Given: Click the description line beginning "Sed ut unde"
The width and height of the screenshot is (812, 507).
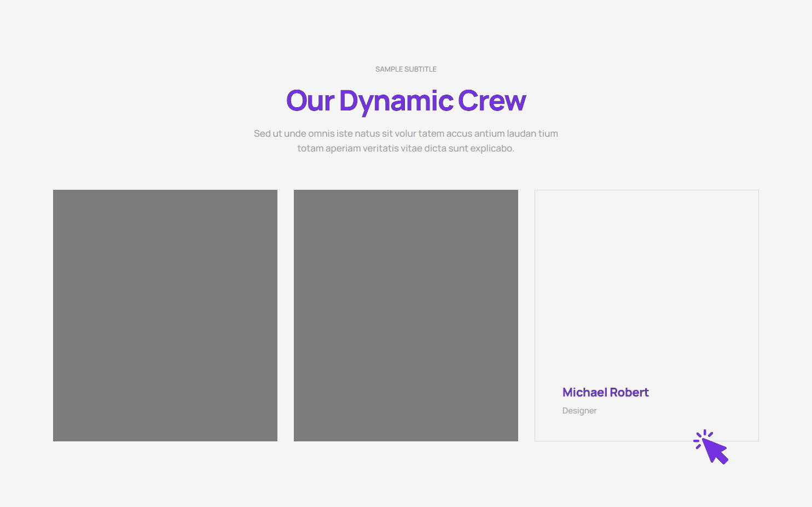Looking at the screenshot, I should pyautogui.click(x=405, y=133).
